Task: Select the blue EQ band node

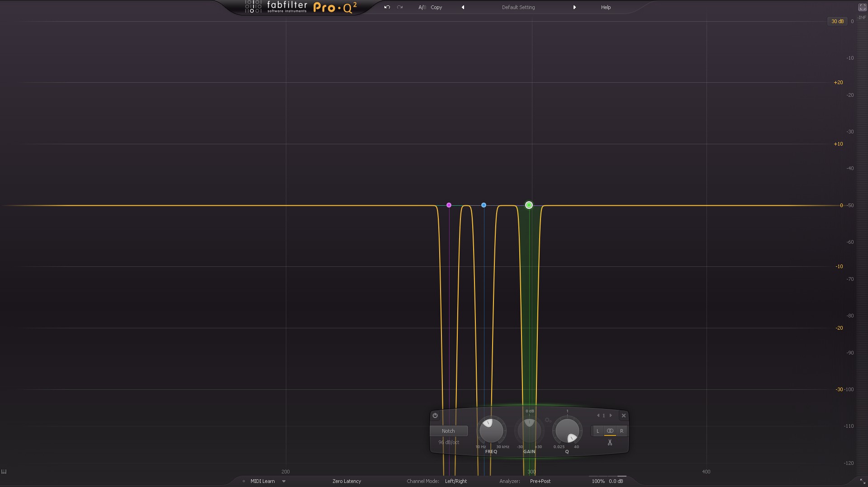Action: pos(484,205)
